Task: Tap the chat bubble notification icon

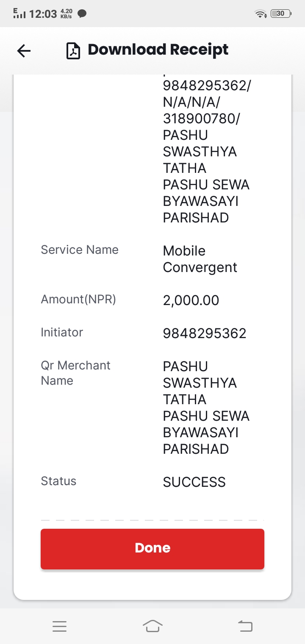Action: pos(83,14)
